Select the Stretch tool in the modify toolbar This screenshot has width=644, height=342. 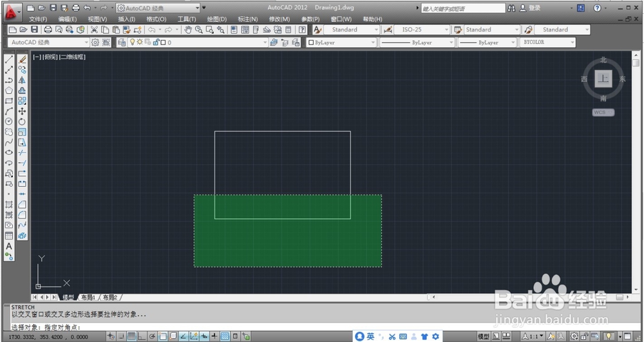pos(22,142)
